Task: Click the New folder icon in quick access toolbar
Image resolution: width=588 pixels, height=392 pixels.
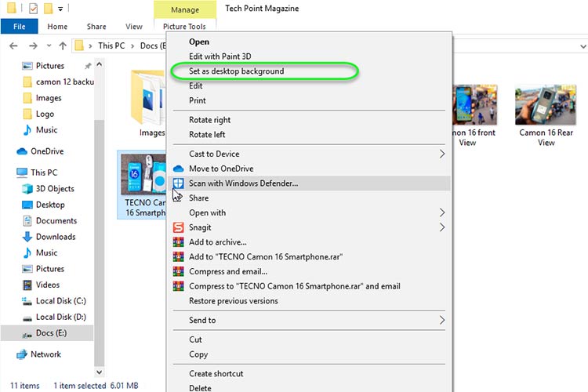Action: coord(49,8)
